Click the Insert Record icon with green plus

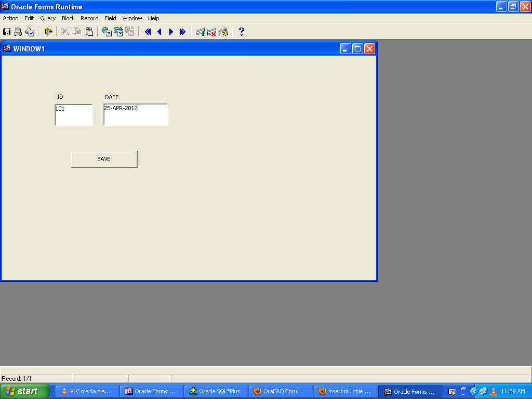pos(200,32)
